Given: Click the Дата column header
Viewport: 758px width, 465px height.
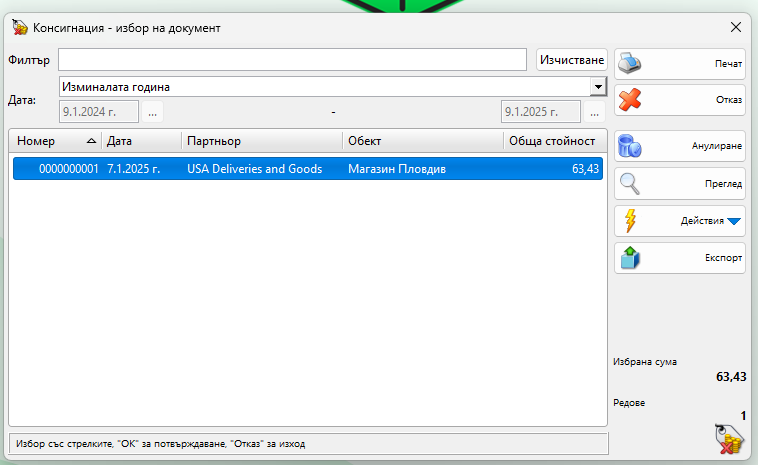Looking at the screenshot, I should [x=140, y=141].
